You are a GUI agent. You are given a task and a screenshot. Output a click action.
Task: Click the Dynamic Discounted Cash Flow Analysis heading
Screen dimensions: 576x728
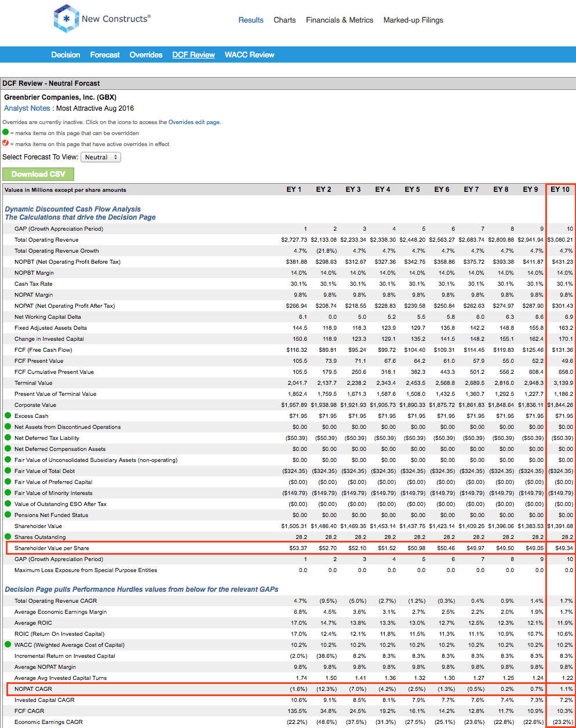(x=73, y=209)
